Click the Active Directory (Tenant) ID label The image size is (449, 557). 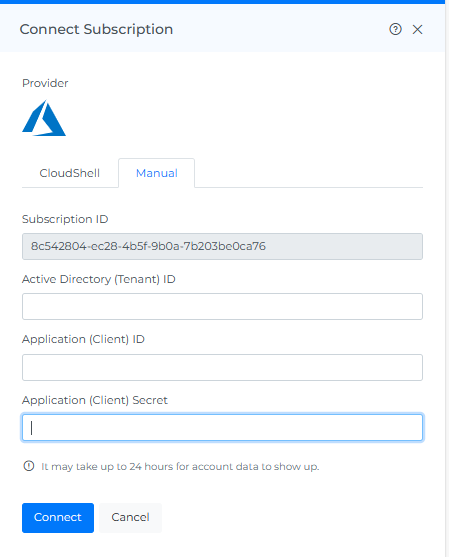point(99,279)
